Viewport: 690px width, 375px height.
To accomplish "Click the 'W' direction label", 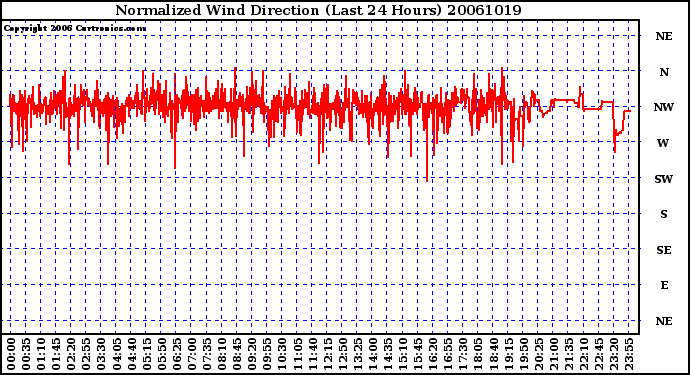I will 663,143.
